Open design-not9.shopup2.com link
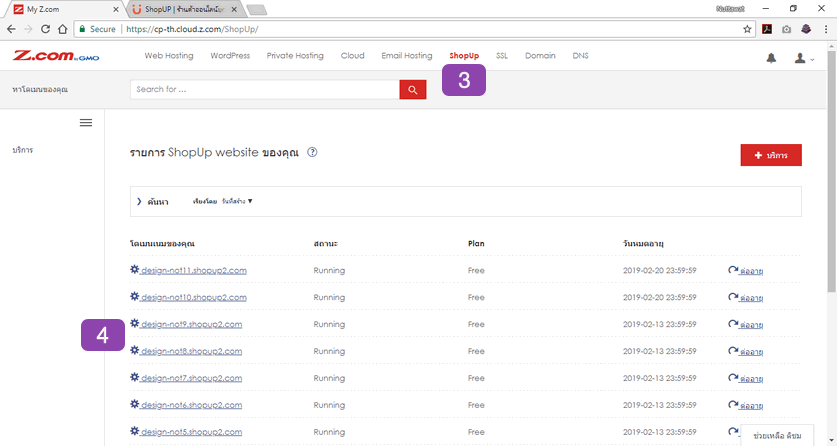The height and width of the screenshot is (446, 837). 192,324
